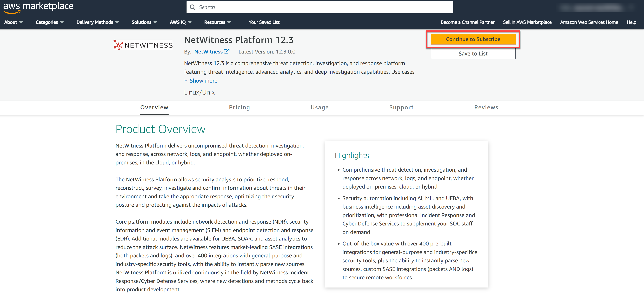Click into the Search input field
This screenshot has height=294, width=644.
[322, 7]
